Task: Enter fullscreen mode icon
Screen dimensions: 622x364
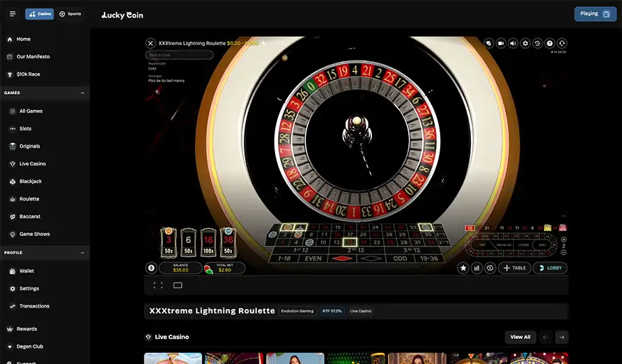Action: [x=158, y=285]
